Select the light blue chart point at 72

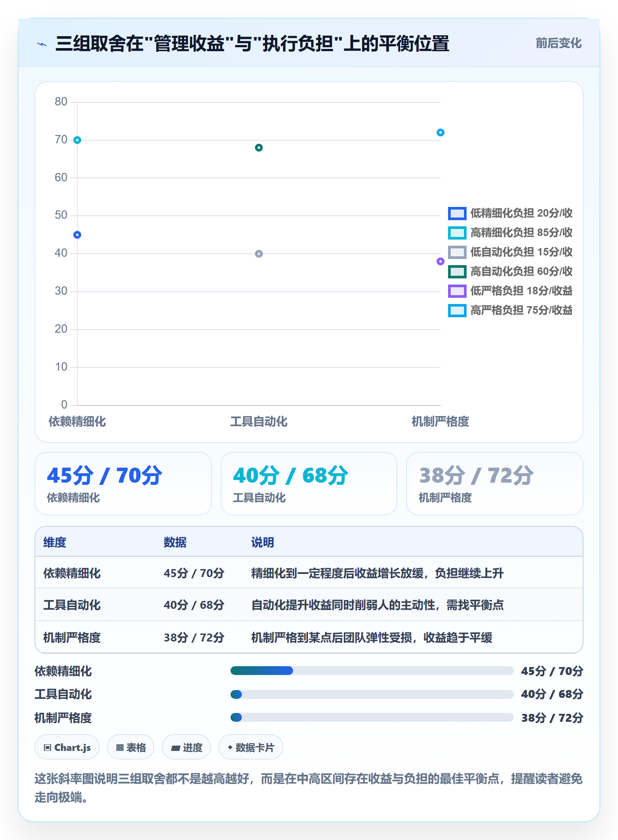pyautogui.click(x=441, y=132)
